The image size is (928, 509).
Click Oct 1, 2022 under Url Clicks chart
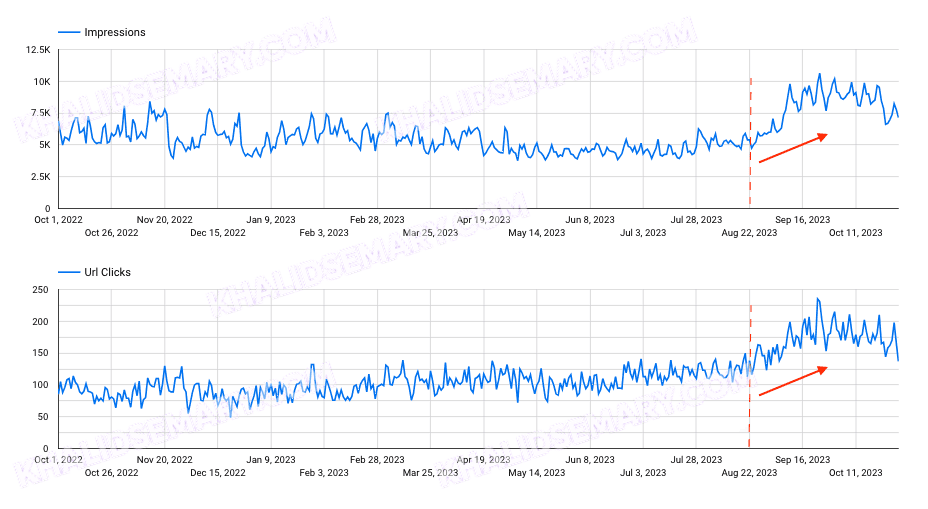click(59, 459)
